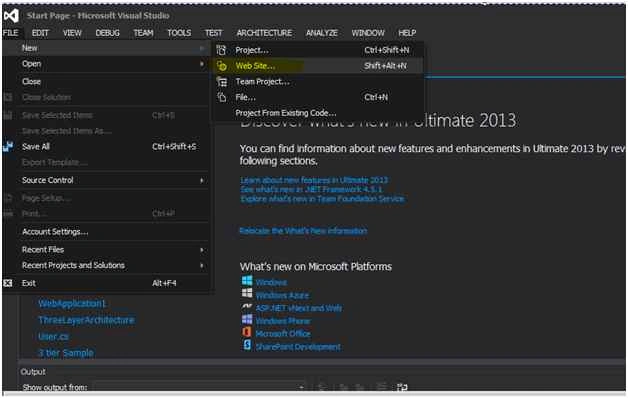This screenshot has height=398, width=628.
Task: Open the TOOLS menu
Action: click(179, 33)
